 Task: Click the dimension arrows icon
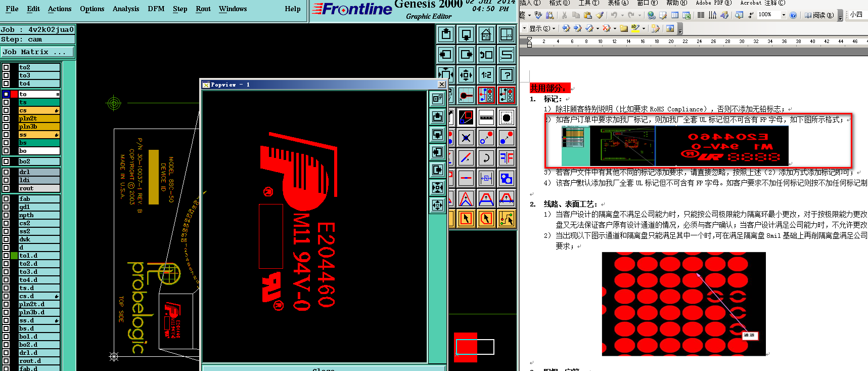486,178
